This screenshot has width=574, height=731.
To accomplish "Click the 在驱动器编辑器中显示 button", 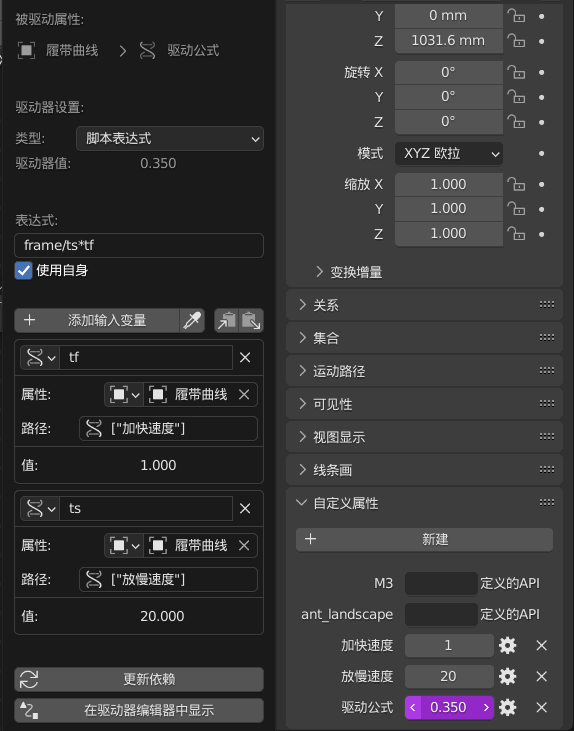I will click(x=139, y=710).
